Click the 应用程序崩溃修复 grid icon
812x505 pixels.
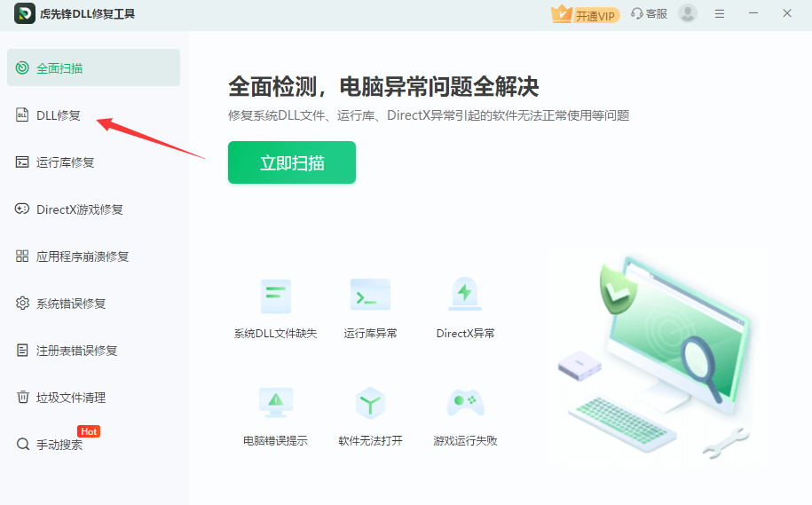[x=22, y=256]
